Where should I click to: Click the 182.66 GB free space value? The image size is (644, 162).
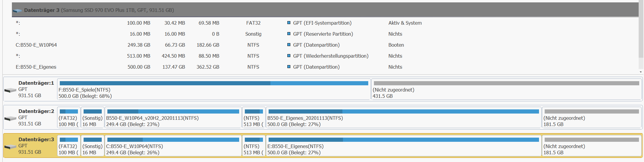tap(208, 45)
